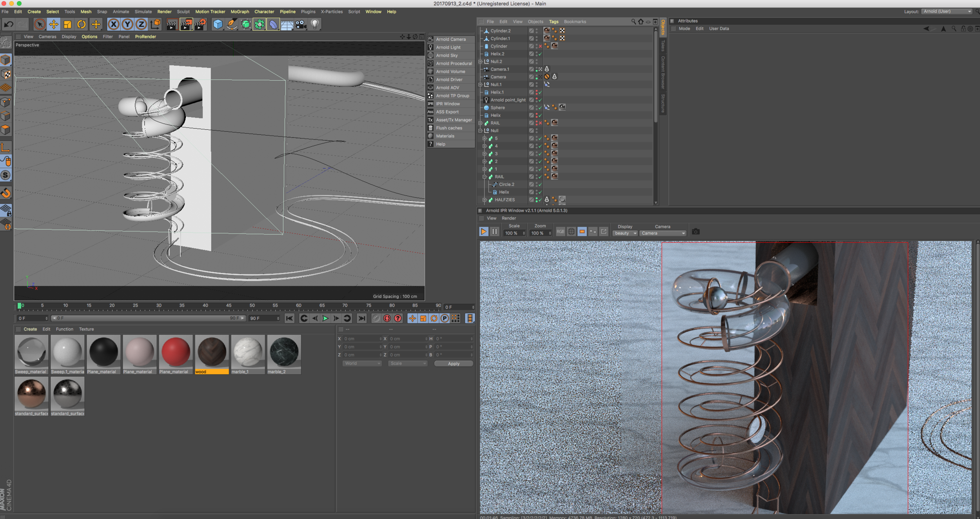This screenshot has width=980, height=519.
Task: Open viewport ProRender menu
Action: [x=145, y=36]
